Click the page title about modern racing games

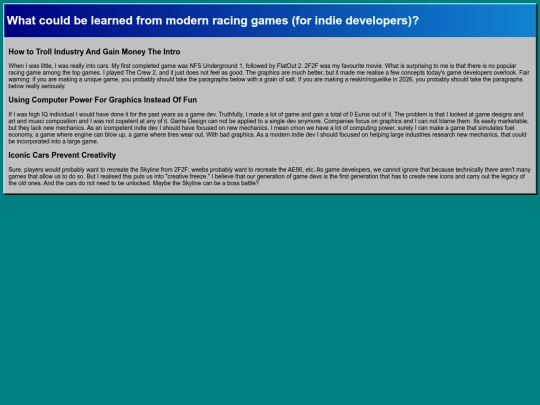point(212,21)
